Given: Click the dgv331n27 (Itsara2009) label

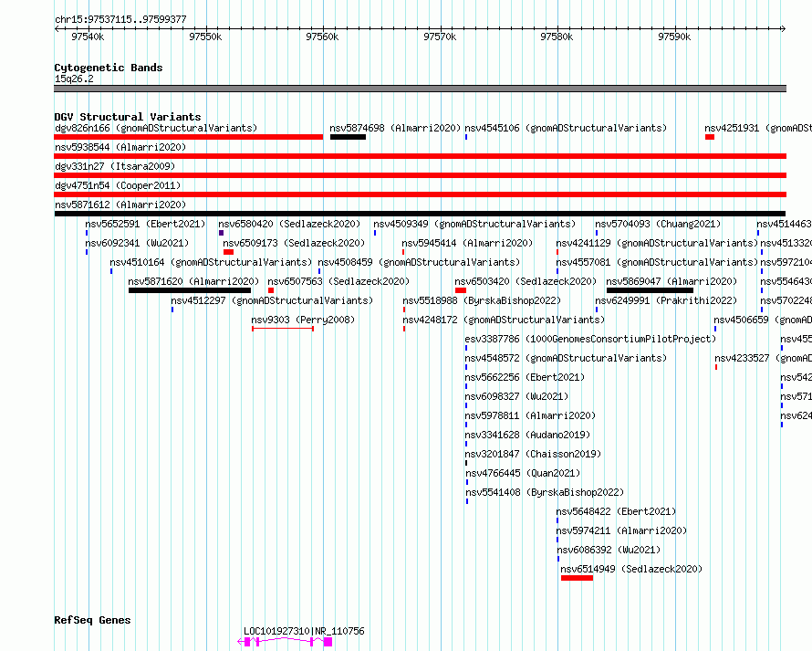Looking at the screenshot, I should tap(115, 166).
